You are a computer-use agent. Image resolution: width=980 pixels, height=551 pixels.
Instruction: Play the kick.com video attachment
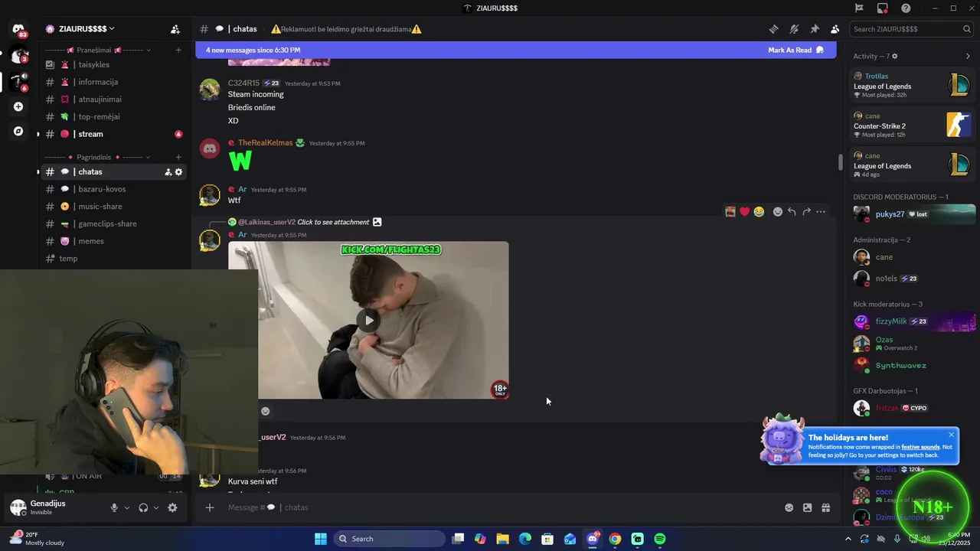(x=368, y=320)
